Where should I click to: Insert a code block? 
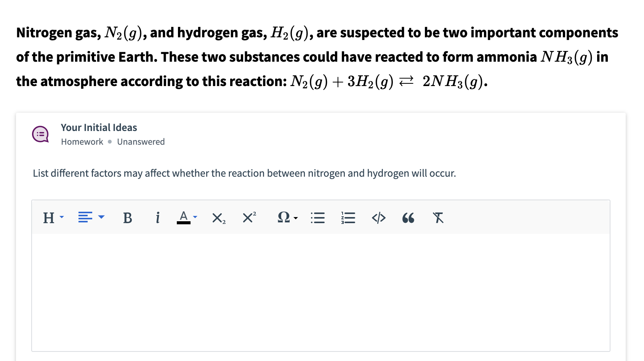click(378, 218)
